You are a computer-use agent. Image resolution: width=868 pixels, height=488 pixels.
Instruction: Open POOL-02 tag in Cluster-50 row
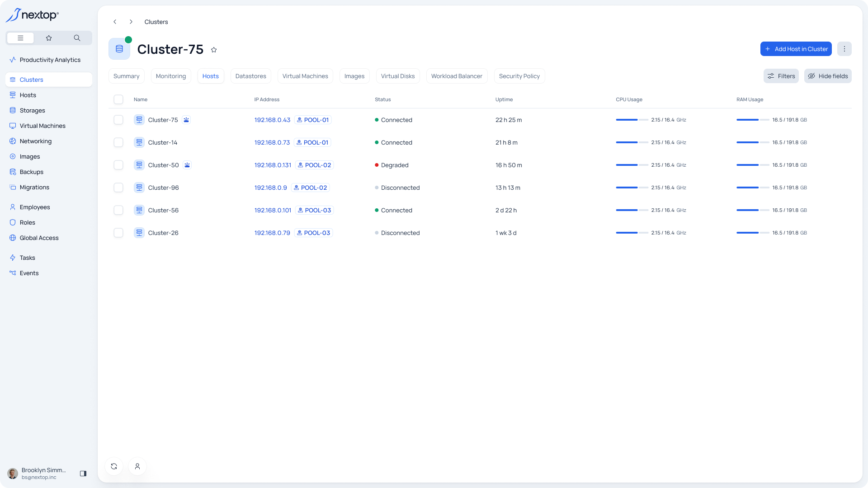point(314,165)
